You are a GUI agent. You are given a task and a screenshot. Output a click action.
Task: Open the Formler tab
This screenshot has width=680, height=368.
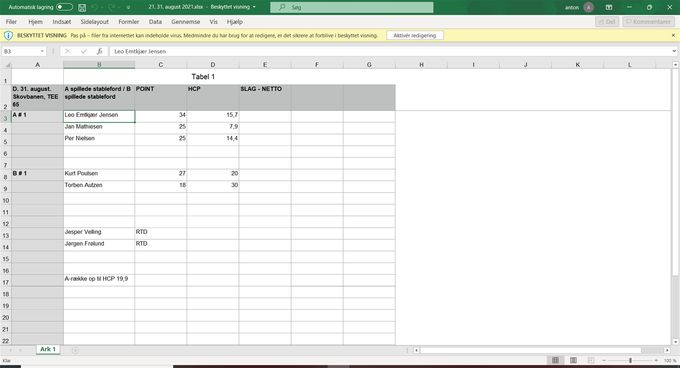[x=129, y=22]
